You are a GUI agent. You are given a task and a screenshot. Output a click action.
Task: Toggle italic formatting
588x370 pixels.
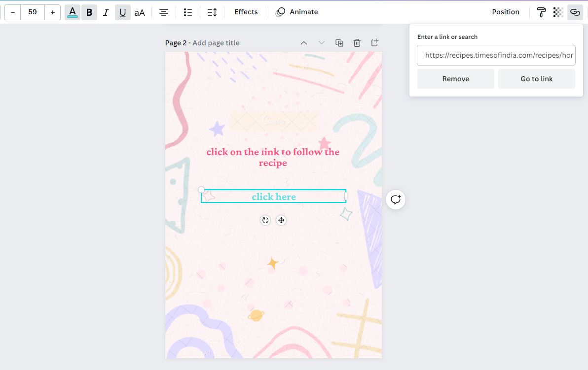(106, 12)
